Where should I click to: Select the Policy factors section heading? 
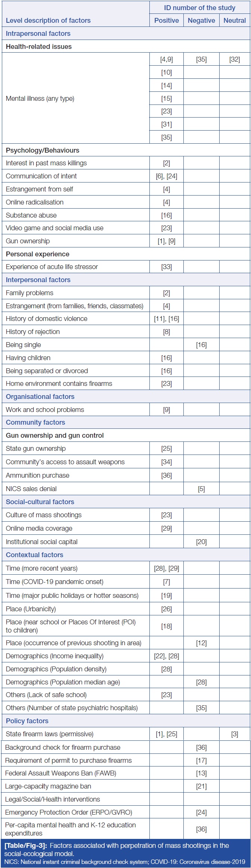[x=27, y=721]
